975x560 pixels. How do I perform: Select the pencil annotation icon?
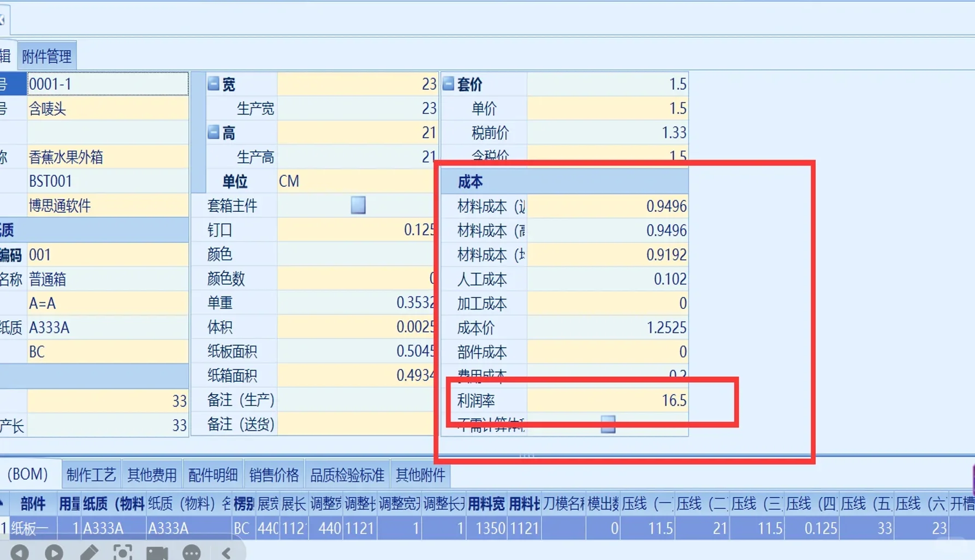pyautogui.click(x=89, y=552)
